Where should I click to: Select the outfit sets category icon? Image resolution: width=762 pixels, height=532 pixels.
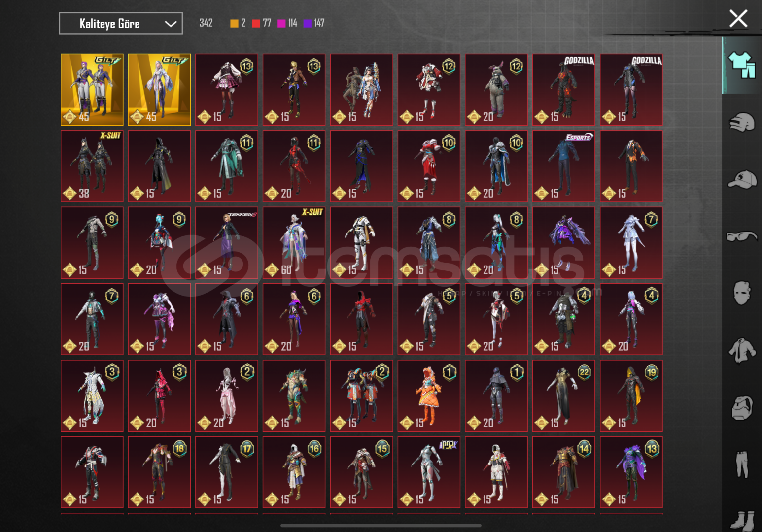pos(742,65)
